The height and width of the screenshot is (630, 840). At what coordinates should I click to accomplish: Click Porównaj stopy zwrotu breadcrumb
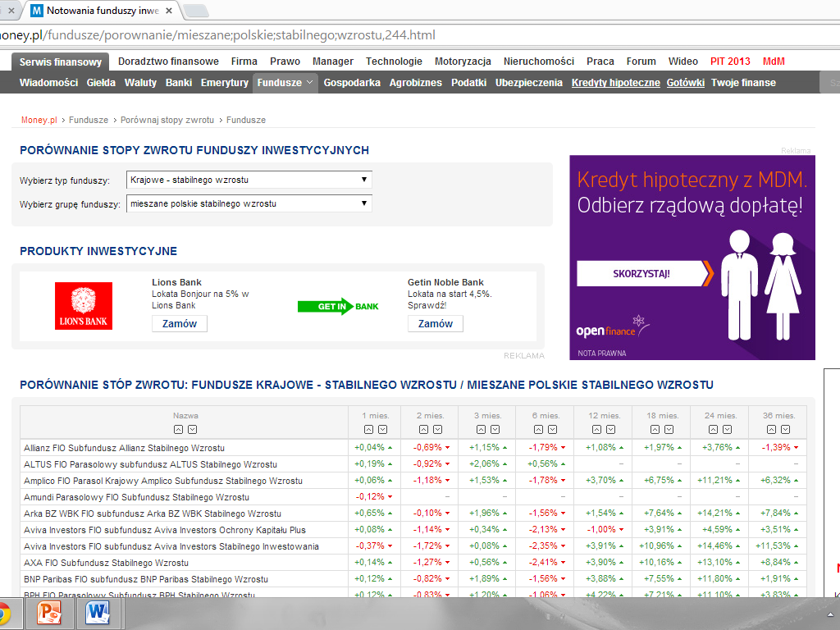point(167,120)
